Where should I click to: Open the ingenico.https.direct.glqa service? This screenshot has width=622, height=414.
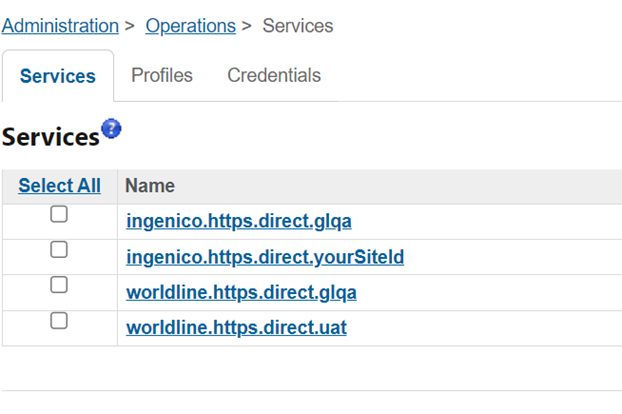[x=239, y=221]
